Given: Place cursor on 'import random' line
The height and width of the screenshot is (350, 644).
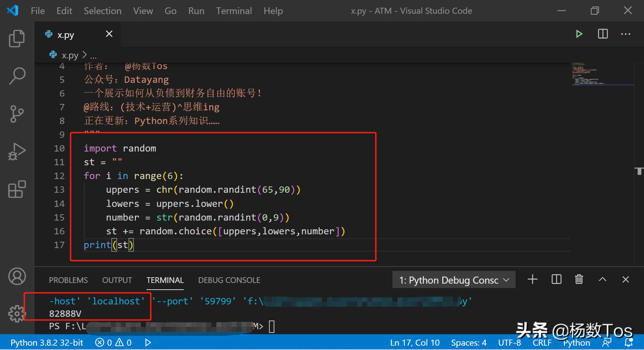Looking at the screenshot, I should pos(120,149).
